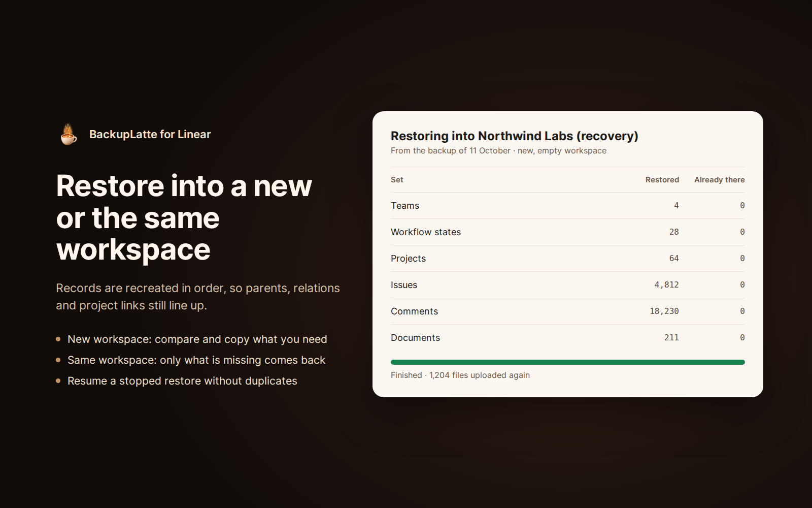Click the 'From the backup of 11 October' subtitle
This screenshot has width=812, height=508.
point(498,151)
